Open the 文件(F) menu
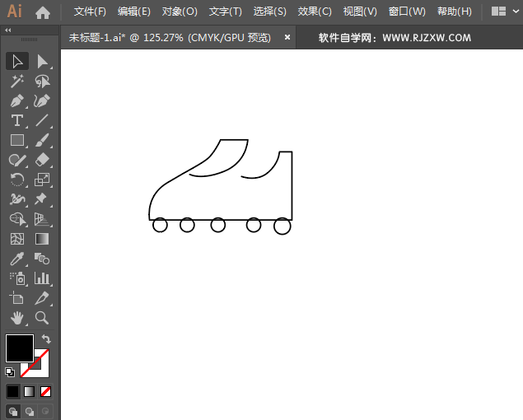 click(x=90, y=12)
